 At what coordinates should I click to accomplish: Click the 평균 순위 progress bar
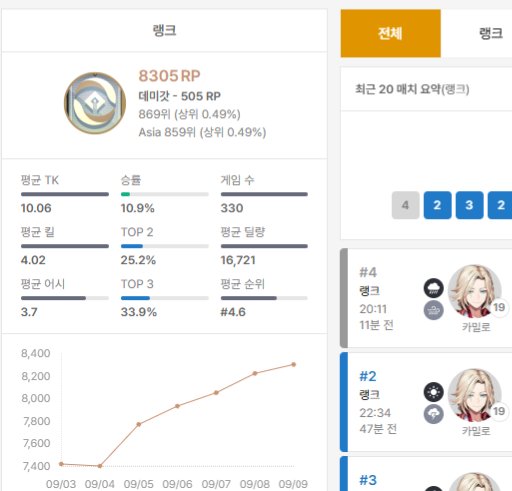pyautogui.click(x=264, y=298)
